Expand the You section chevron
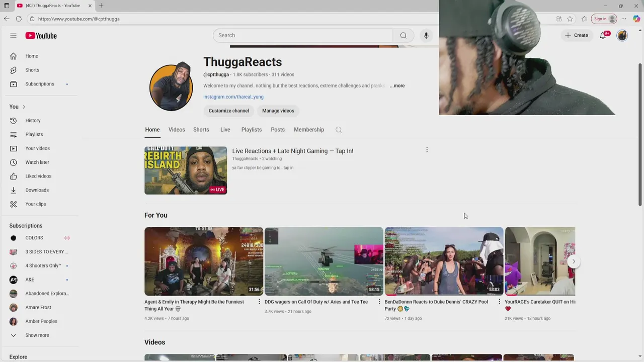Image resolution: width=644 pixels, height=362 pixels. [x=23, y=107]
